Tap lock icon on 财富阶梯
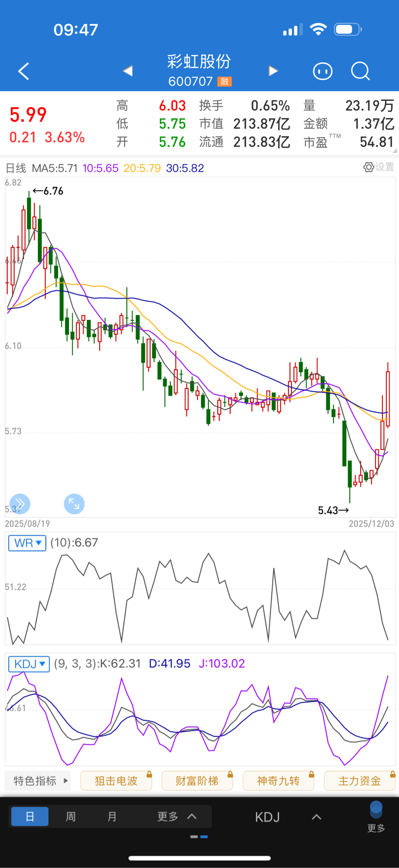This screenshot has width=399, height=868. click(230, 774)
